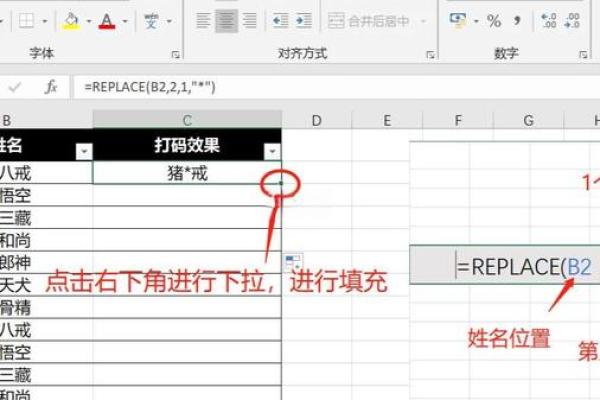The image size is (600, 400).
Task: Open Insert Function via fx icon
Action: coord(51,87)
